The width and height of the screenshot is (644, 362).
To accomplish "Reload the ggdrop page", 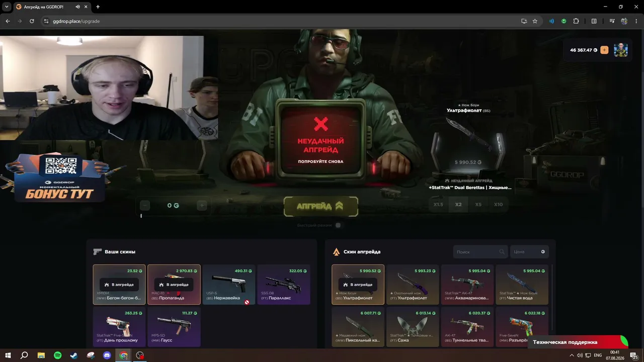I will coord(32,21).
